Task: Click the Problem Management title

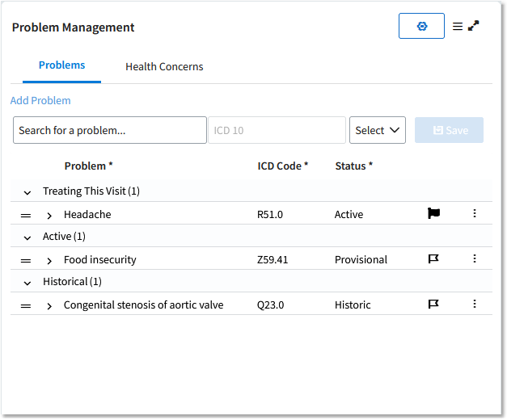Action: pos(73,27)
